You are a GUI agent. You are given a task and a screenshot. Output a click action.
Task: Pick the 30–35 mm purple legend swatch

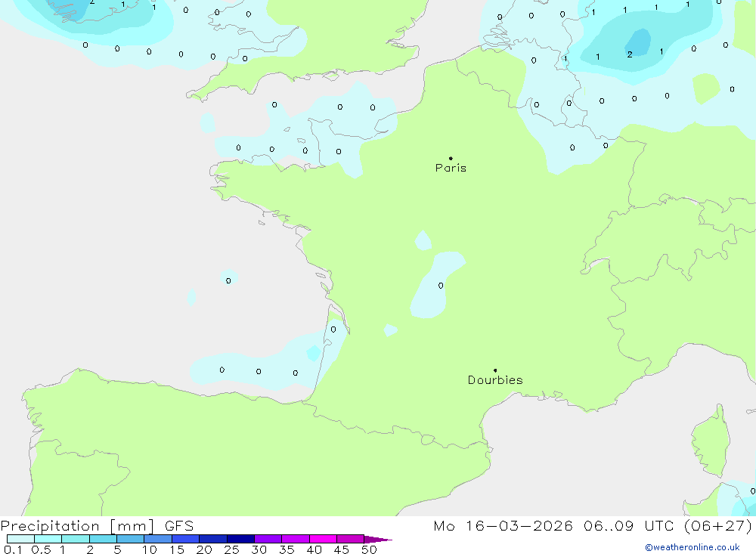pyautogui.click(x=268, y=539)
